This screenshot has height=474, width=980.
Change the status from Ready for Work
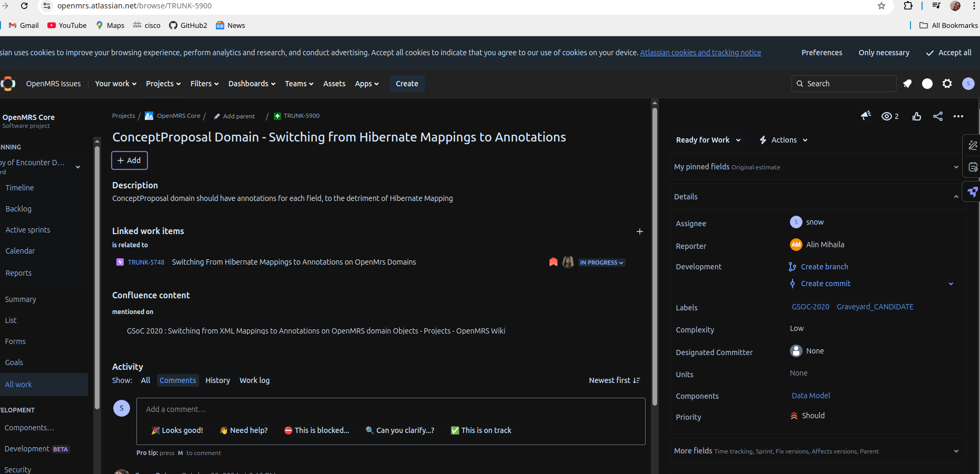pyautogui.click(x=708, y=140)
